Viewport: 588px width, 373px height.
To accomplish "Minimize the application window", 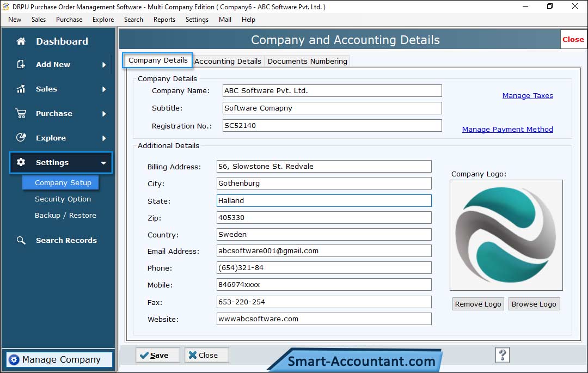I will 525,7.
